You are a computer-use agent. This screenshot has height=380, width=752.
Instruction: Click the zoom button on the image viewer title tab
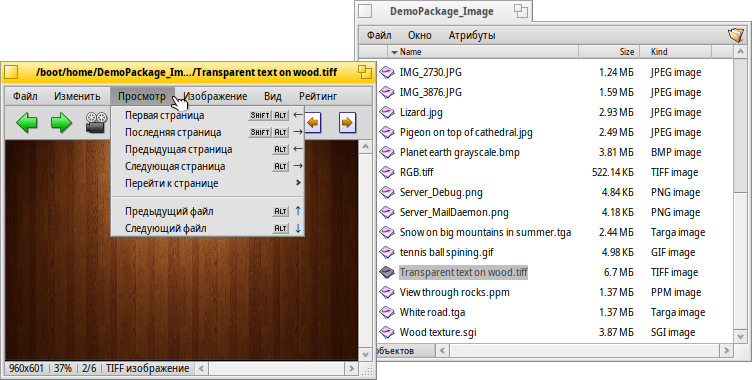[364, 72]
